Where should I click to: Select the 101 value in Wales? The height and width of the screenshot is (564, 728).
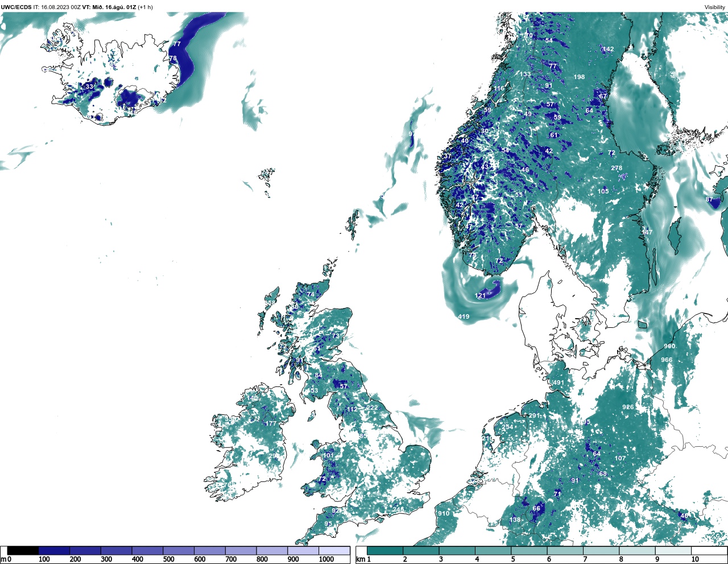[329, 455]
